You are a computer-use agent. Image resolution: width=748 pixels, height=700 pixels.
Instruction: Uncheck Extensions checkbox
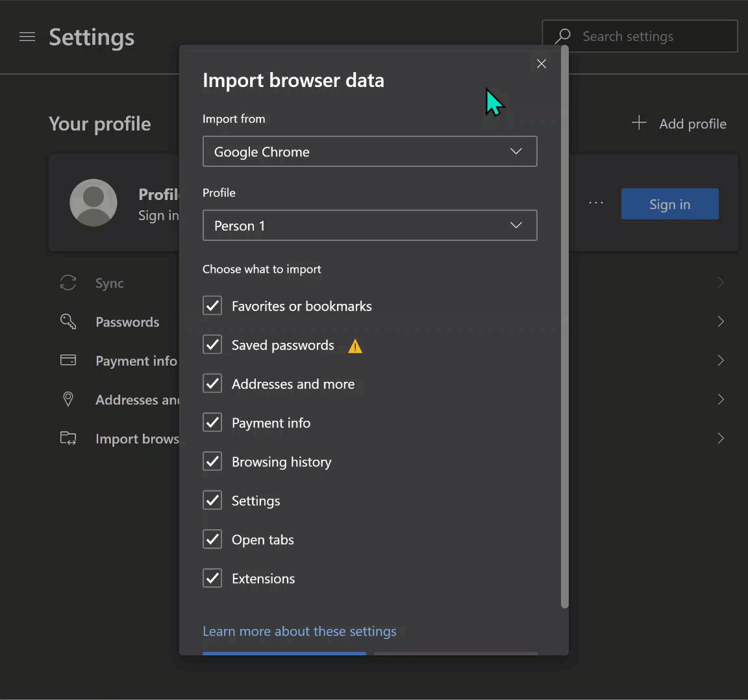212,579
